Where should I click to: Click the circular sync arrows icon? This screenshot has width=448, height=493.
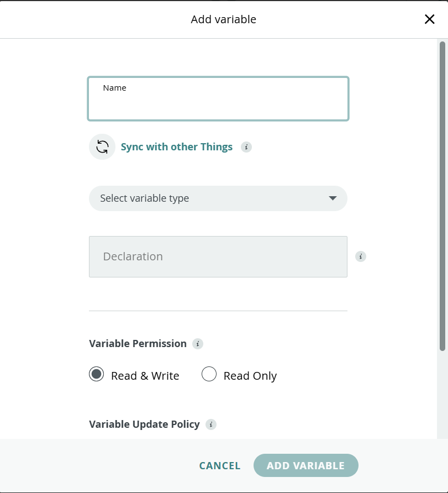point(102,147)
